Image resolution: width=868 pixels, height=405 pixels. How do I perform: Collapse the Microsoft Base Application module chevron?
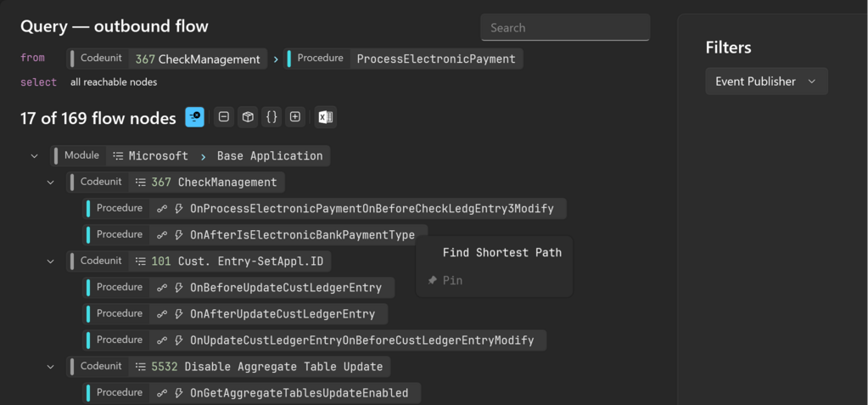pos(34,156)
